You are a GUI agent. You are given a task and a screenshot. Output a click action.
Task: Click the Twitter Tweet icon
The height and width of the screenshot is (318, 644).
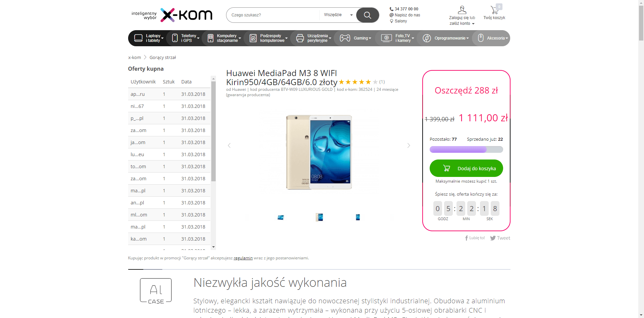(493, 238)
